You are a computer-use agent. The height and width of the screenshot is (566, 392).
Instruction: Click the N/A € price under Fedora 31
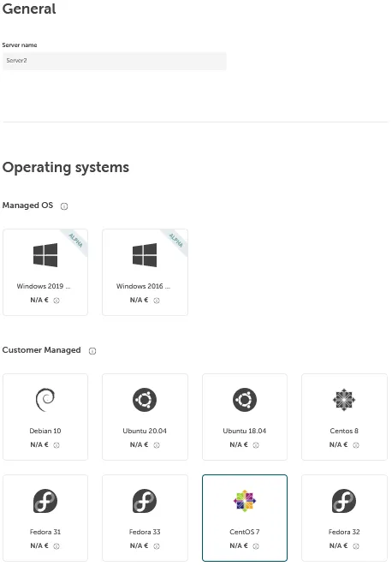coord(39,545)
